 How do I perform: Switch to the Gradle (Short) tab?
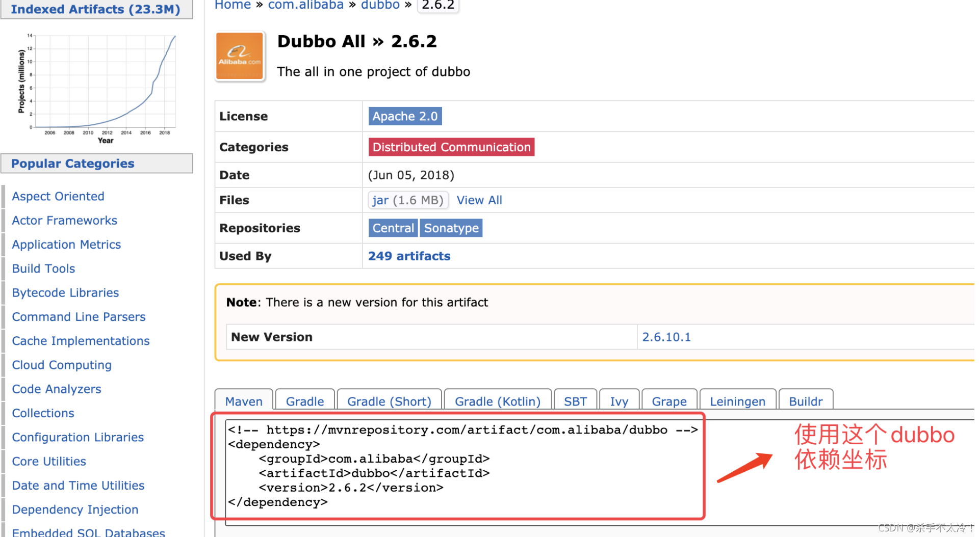[389, 401]
